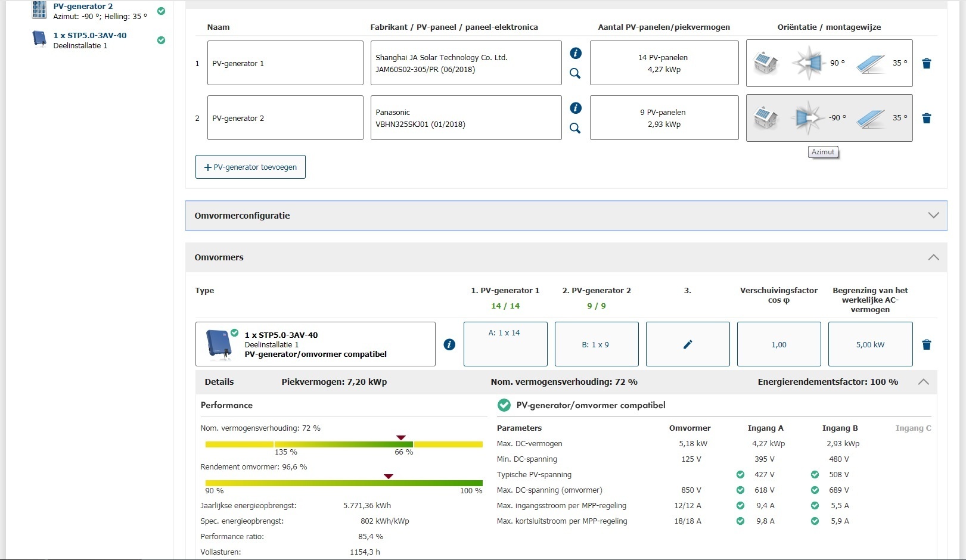The width and height of the screenshot is (966, 560).
Task: Delete PV-generator 2 with trash icon
Action: [x=926, y=119]
